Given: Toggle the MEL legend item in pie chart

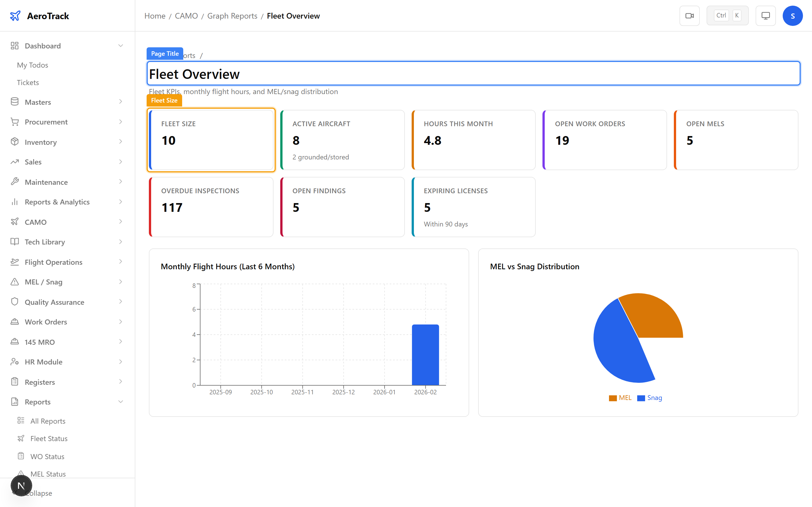Looking at the screenshot, I should (620, 398).
